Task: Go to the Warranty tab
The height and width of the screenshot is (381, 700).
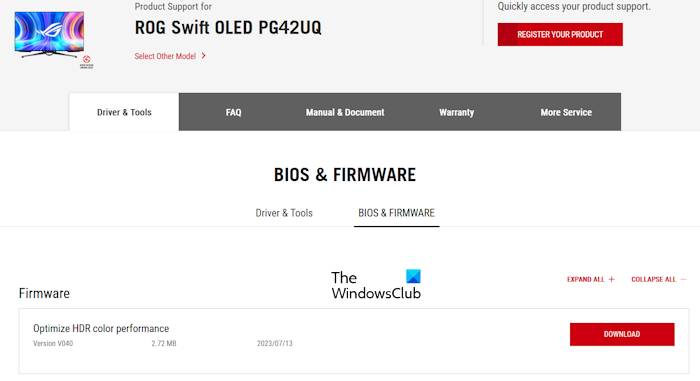Action: point(456,112)
